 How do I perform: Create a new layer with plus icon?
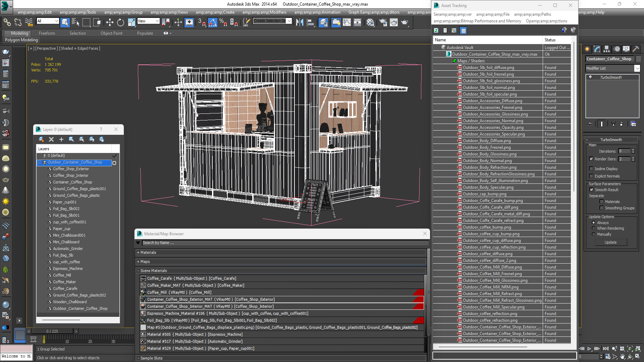tap(61, 139)
